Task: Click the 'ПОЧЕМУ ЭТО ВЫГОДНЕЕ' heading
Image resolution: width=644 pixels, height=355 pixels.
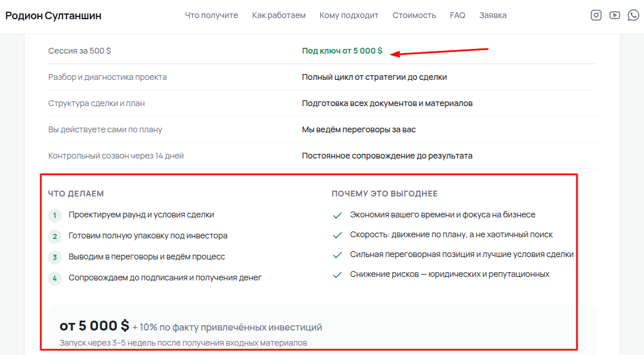Action: coord(385,194)
